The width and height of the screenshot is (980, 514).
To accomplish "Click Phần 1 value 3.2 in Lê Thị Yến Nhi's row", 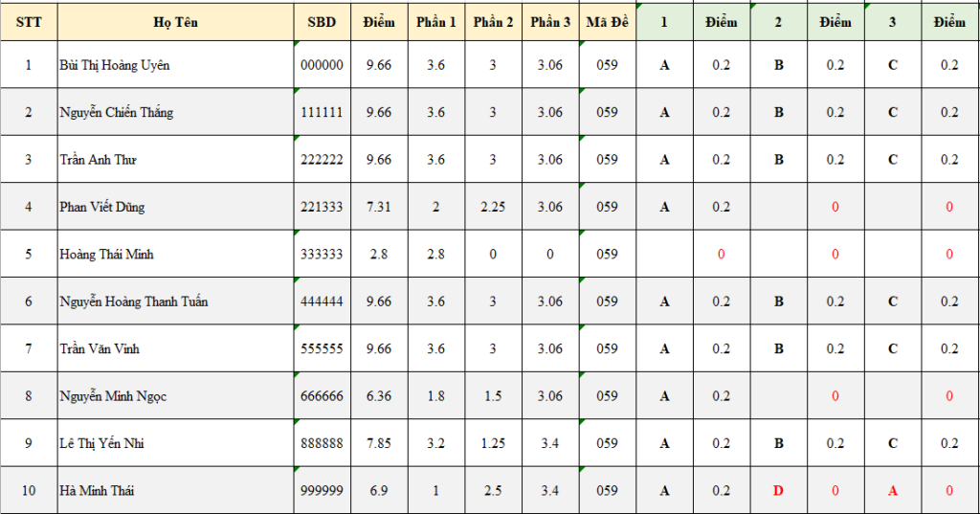I will (436, 443).
